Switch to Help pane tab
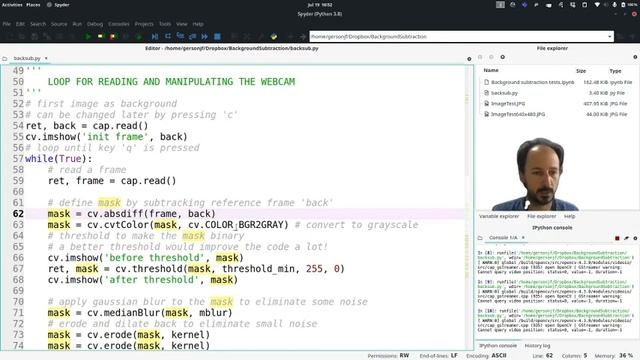 [569, 216]
